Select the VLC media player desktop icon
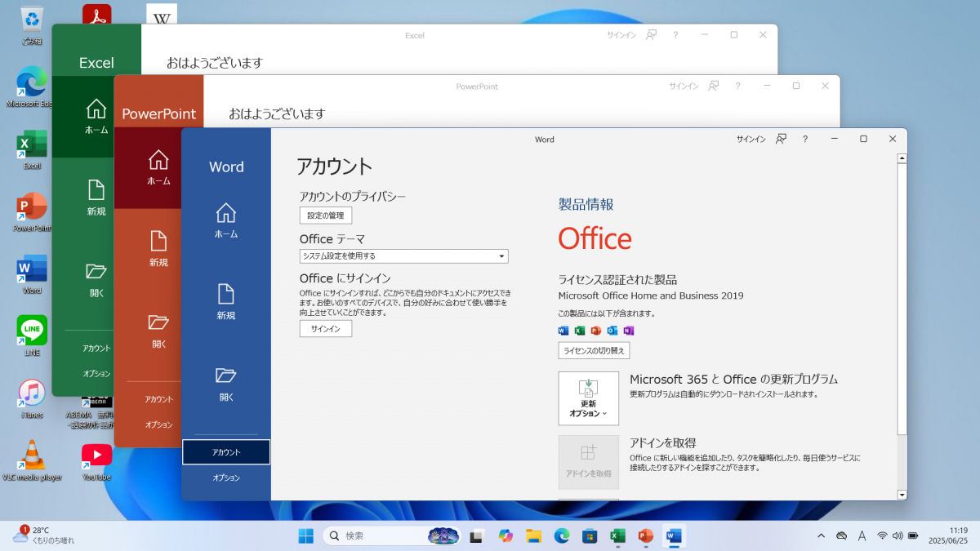Viewport: 980px width, 551px height. (x=32, y=460)
